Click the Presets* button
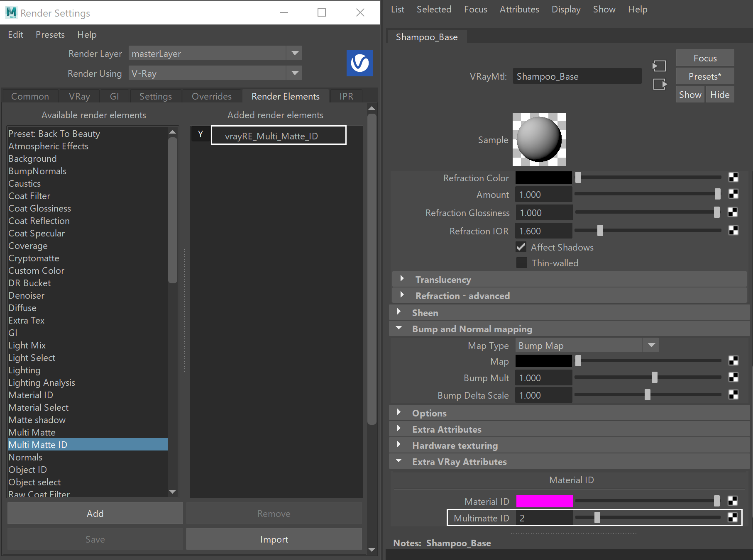The image size is (753, 560). click(x=705, y=76)
